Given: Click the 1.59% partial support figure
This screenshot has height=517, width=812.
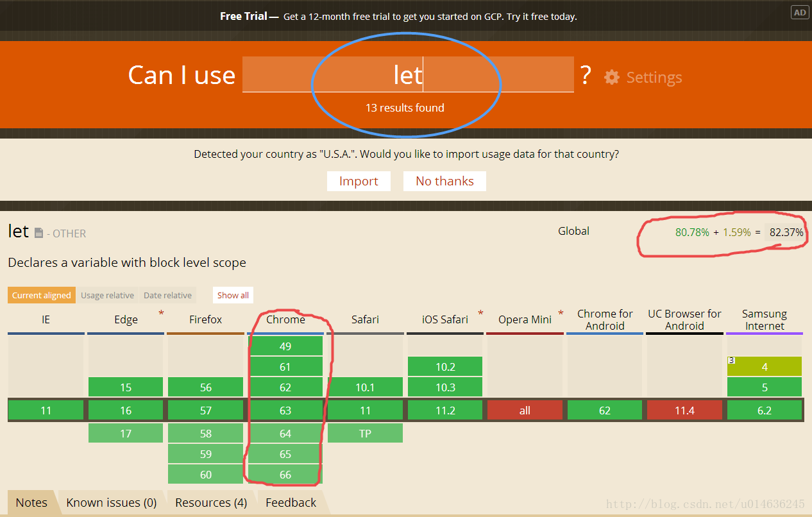Looking at the screenshot, I should coord(736,232).
